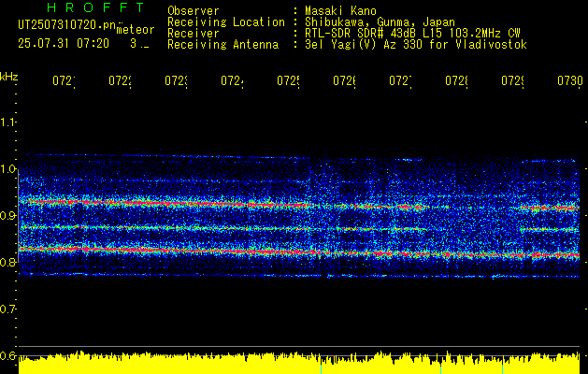Viewport: 588px width, 374px height.
Task: Click the 1.1 frequency axis label
Action: 7,122
